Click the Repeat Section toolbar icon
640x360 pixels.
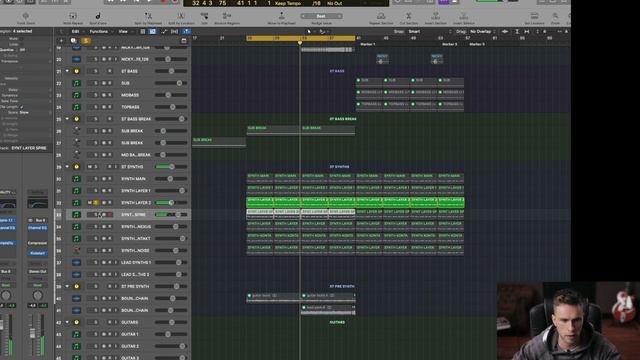(x=381, y=16)
